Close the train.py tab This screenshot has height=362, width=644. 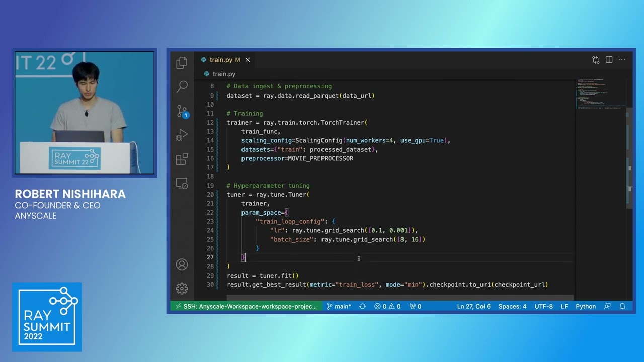tap(247, 60)
